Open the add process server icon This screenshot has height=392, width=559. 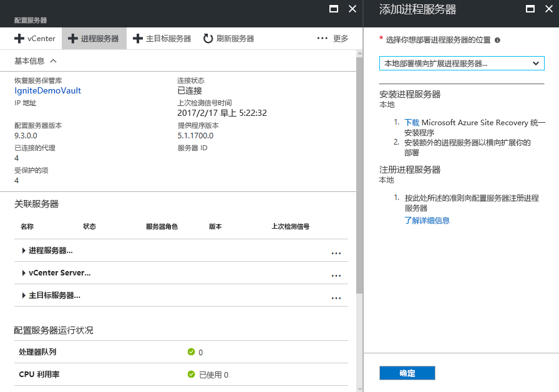(x=74, y=38)
